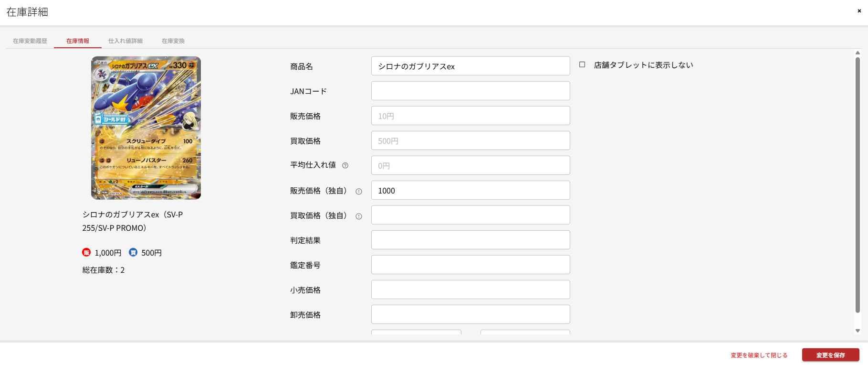Click the 販売価格（独自） field with 1000
868x365 pixels.
[471, 190]
